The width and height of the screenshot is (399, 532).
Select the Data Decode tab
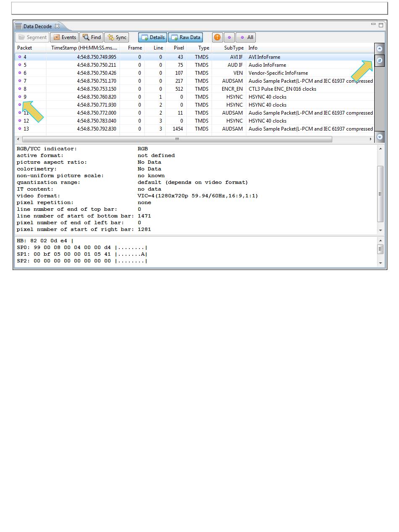tap(37, 26)
